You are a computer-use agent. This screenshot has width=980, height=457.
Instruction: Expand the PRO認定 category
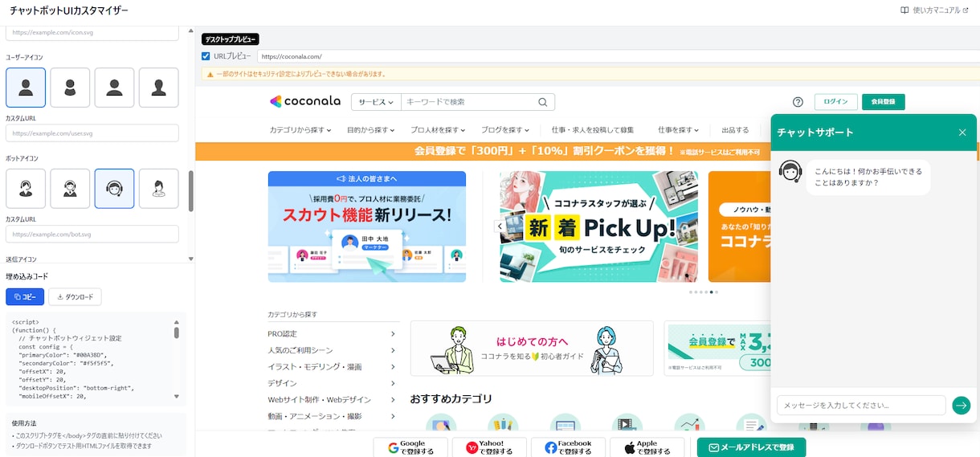pos(333,333)
